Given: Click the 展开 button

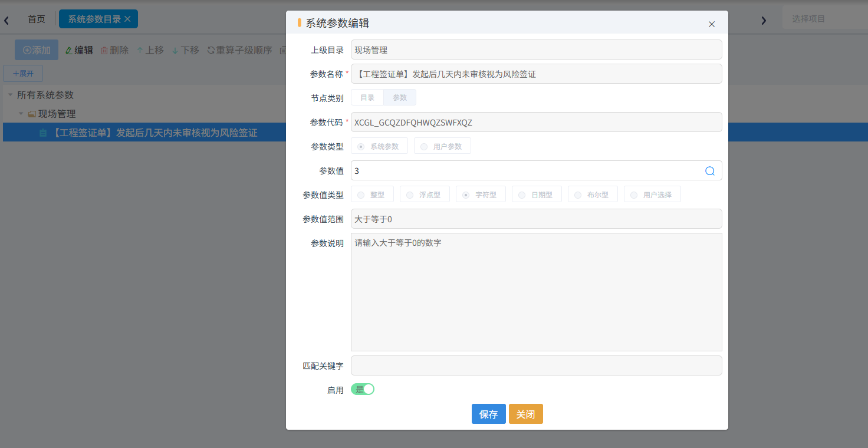Looking at the screenshot, I should click(x=23, y=74).
